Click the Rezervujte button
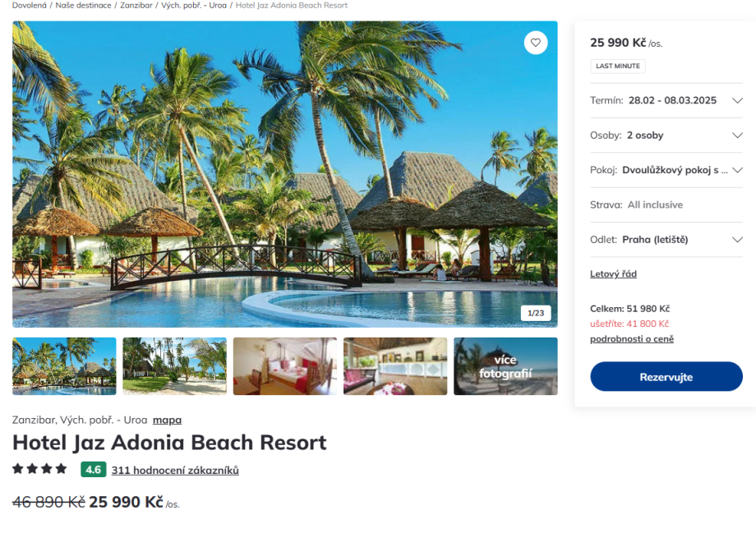The image size is (756, 533). tap(666, 376)
